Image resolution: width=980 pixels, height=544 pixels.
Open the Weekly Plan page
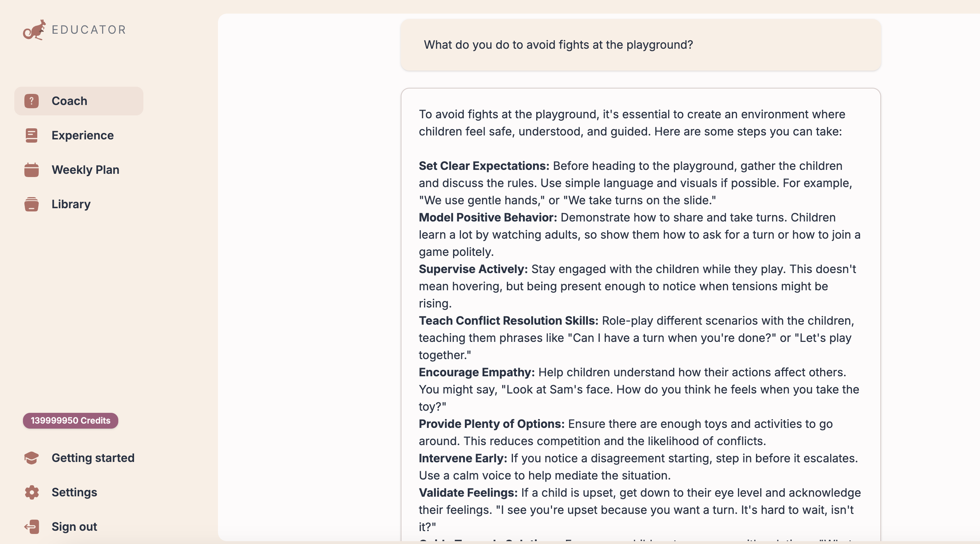85,170
